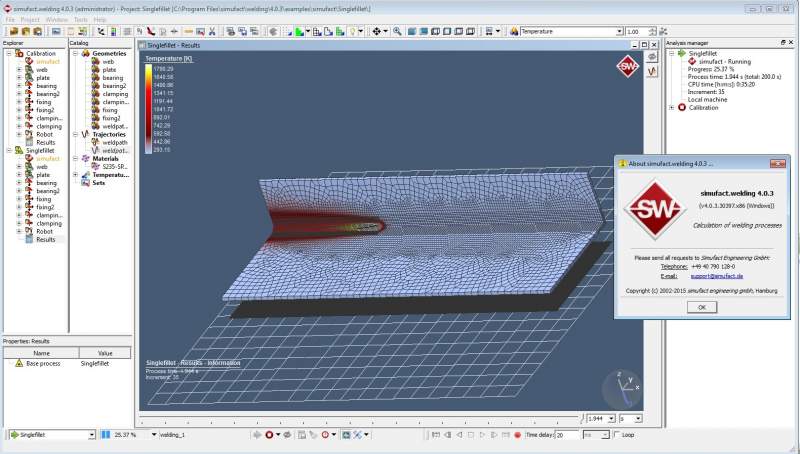
Task: Click the scissors cut icon in toolbar
Action: pos(212,32)
